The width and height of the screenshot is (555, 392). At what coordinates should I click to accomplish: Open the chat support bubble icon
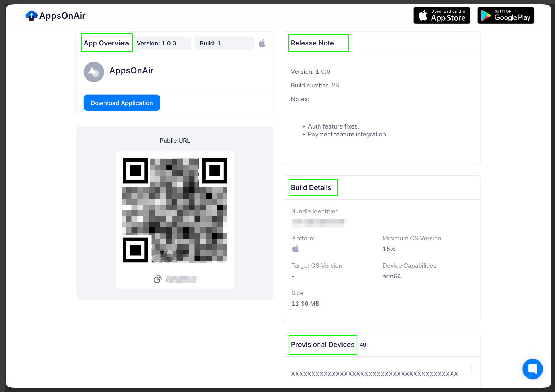click(x=533, y=369)
